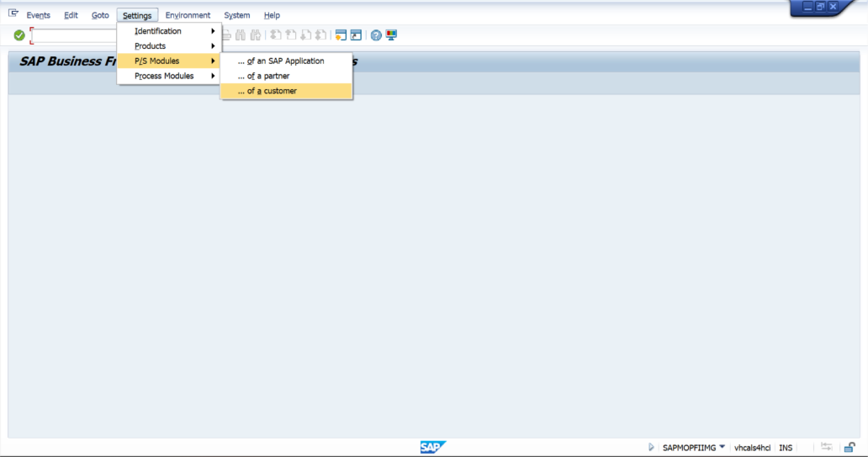The image size is (868, 457).
Task: Toggle INS insert mode indicator
Action: 786,448
